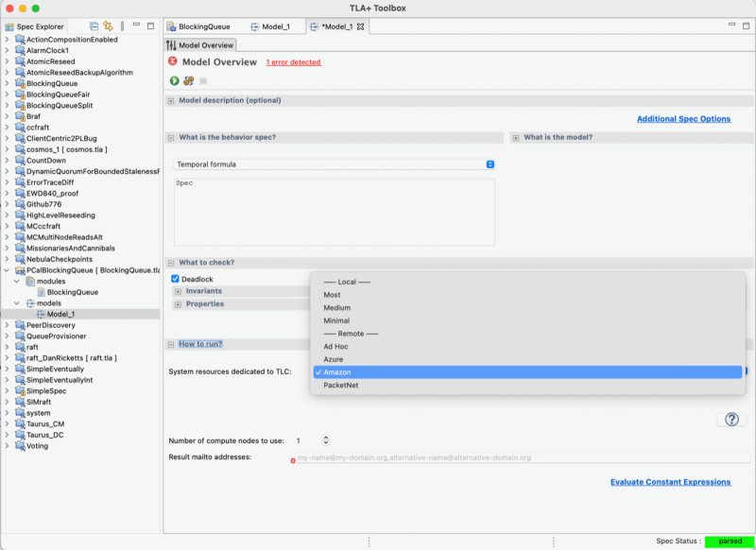Click number of compute nodes field
Viewport: 756px width, 550px height.
306,440
